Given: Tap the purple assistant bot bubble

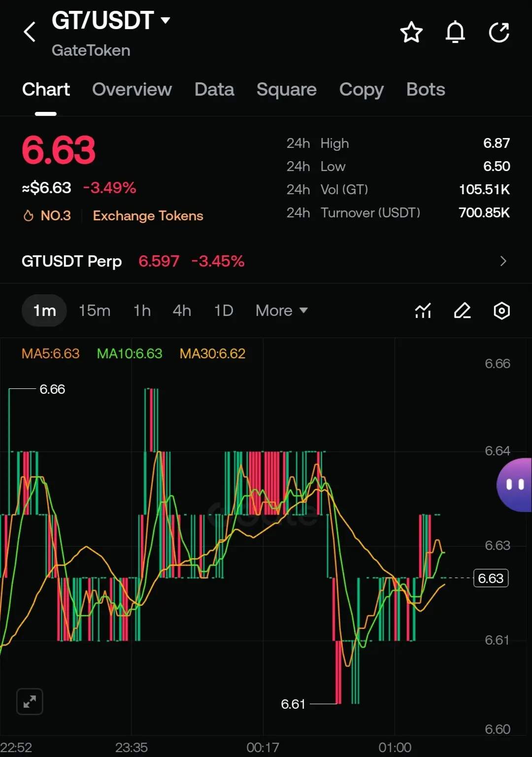Looking at the screenshot, I should tap(514, 485).
